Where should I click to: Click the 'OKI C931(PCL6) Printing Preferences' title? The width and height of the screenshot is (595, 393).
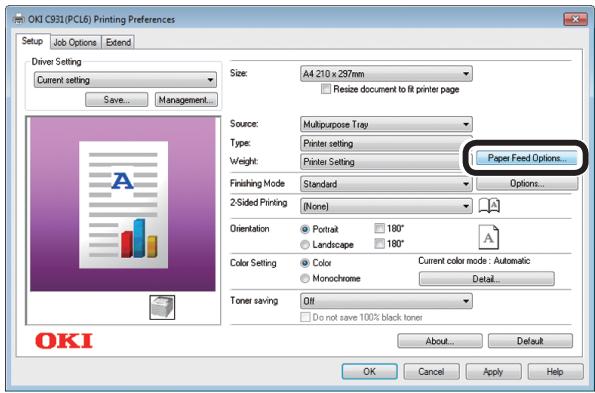tap(101, 19)
